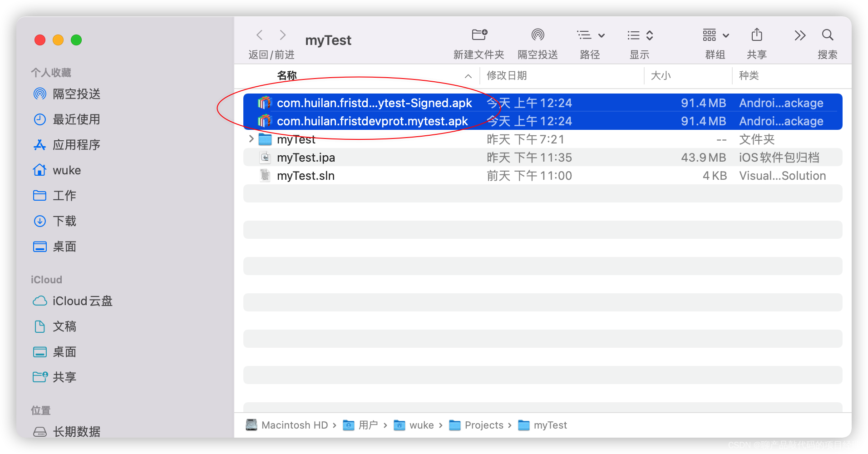Select AirDrop in the sidebar
The height and width of the screenshot is (454, 868).
coord(66,94)
